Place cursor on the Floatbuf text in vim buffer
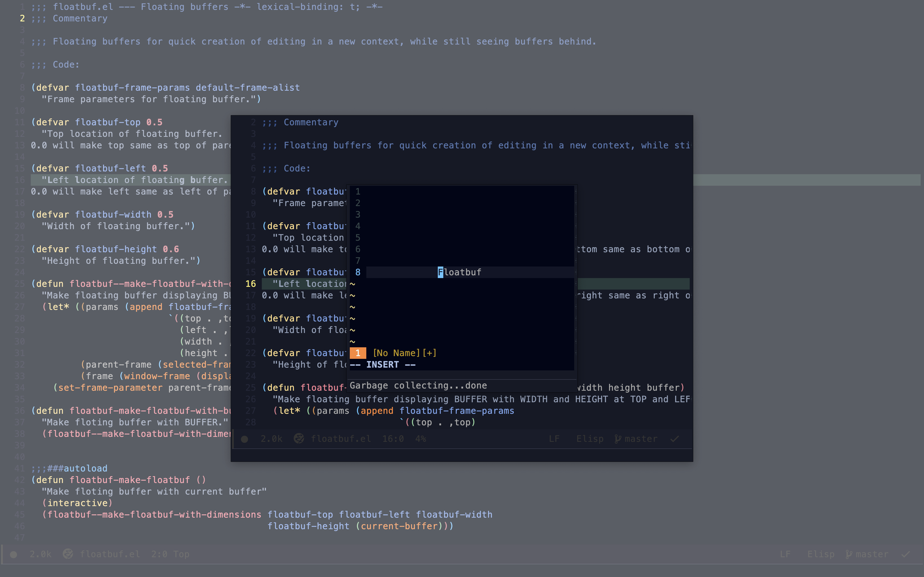This screenshot has width=924, height=577. pos(460,272)
